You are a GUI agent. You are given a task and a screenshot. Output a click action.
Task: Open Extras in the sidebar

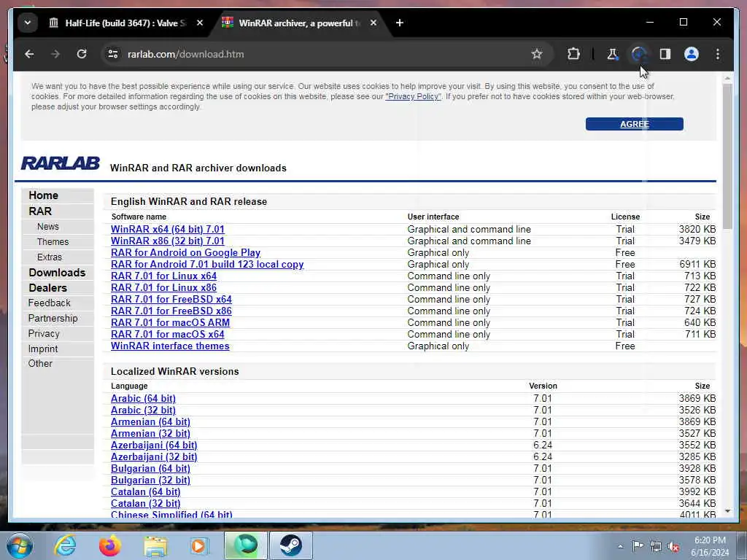click(50, 257)
